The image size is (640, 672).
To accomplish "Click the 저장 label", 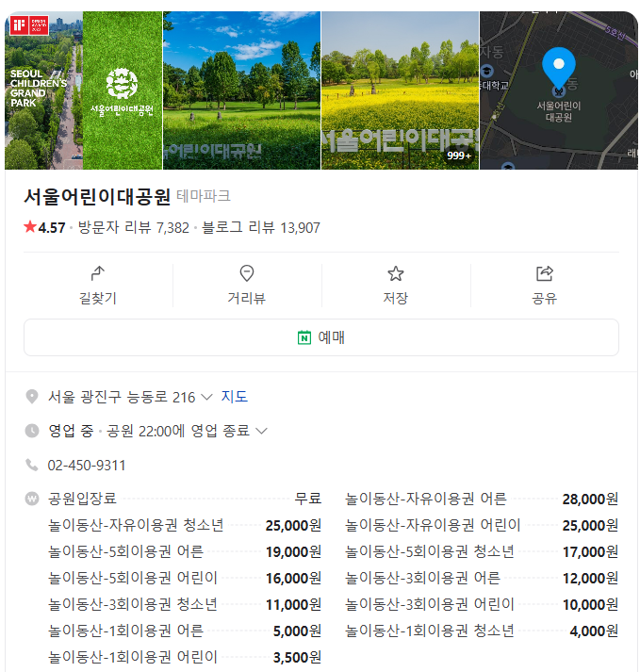I will point(396,298).
